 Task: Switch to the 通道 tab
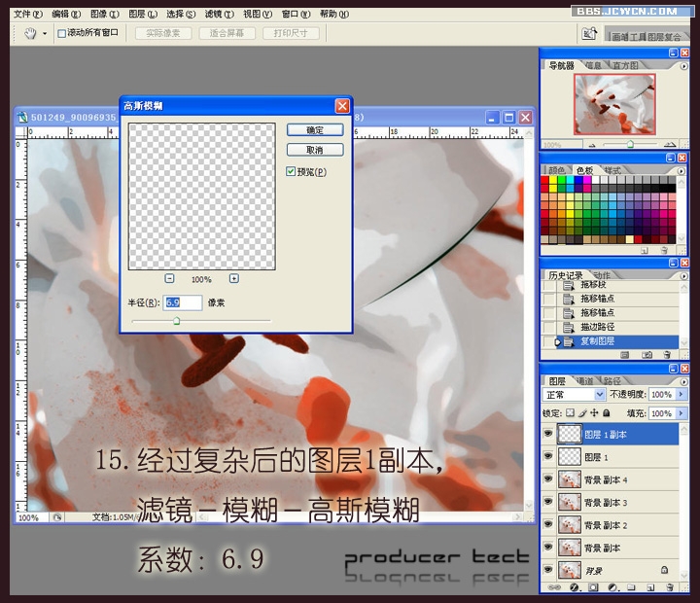point(584,381)
